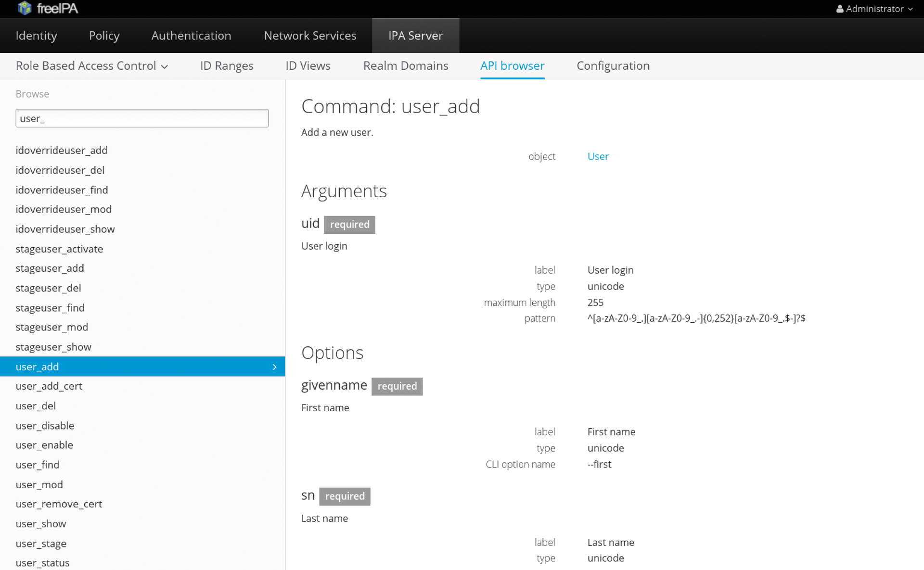Viewport: 924px width, 570px height.
Task: Click inside the Browse search field
Action: (141, 118)
